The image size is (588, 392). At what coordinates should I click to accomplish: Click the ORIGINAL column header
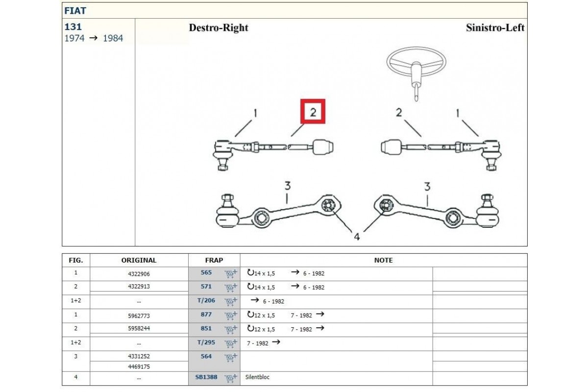[x=139, y=260]
